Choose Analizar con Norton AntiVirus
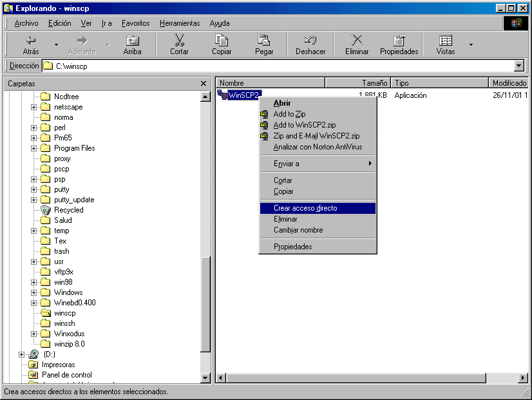Image resolution: width=532 pixels, height=400 pixels. [318, 147]
